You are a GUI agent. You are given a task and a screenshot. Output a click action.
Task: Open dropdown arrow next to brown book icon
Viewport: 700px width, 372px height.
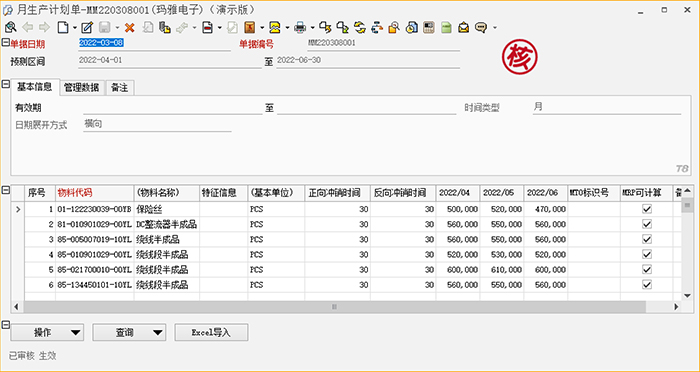tap(262, 28)
